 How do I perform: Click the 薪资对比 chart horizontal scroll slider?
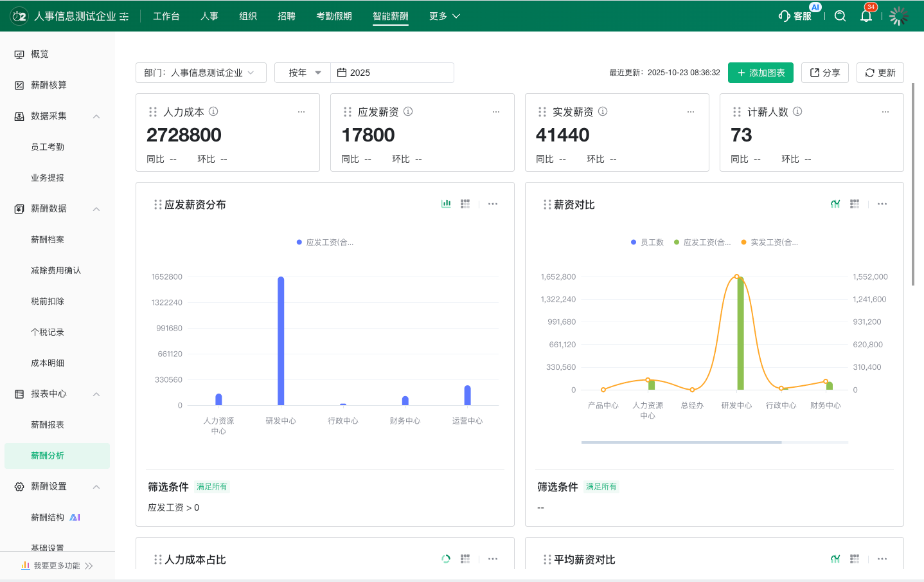pos(681,442)
